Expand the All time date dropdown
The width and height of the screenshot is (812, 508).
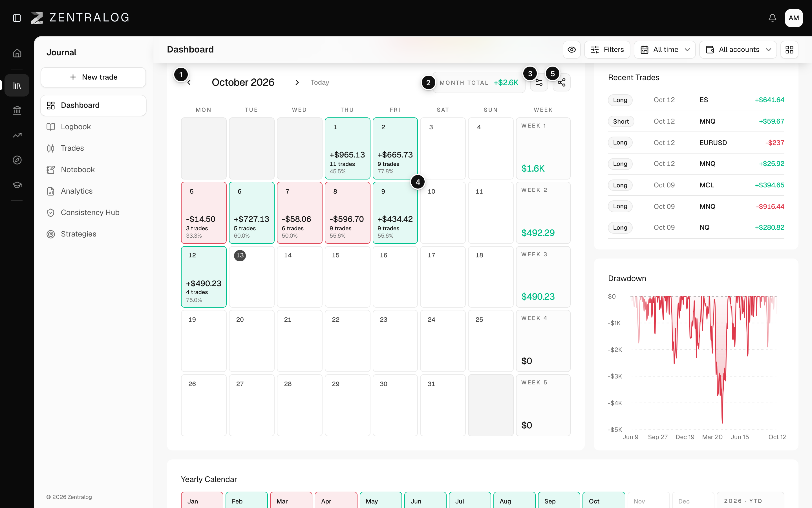coord(665,50)
